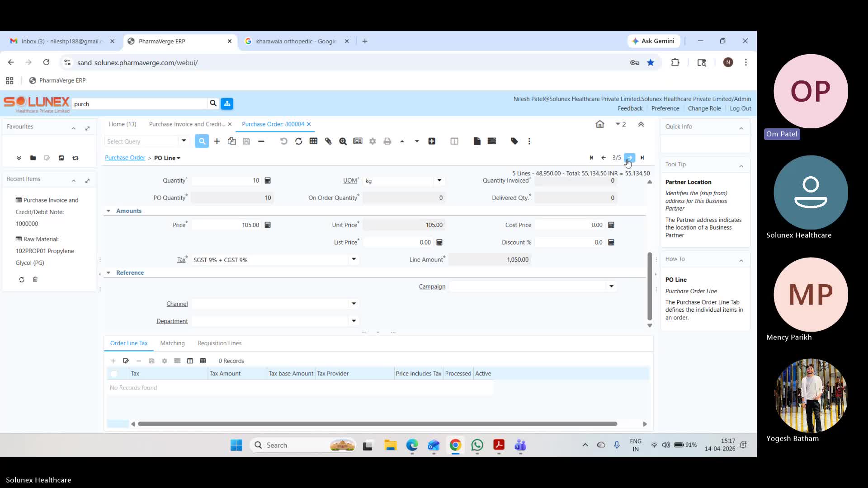
Task: Click the black plus-box icon in the toolbar
Action: [432, 141]
